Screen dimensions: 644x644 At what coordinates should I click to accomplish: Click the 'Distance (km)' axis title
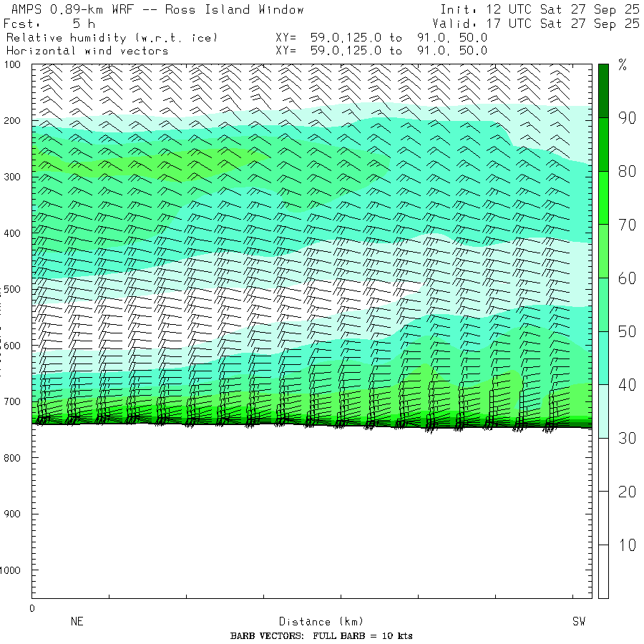[321, 622]
